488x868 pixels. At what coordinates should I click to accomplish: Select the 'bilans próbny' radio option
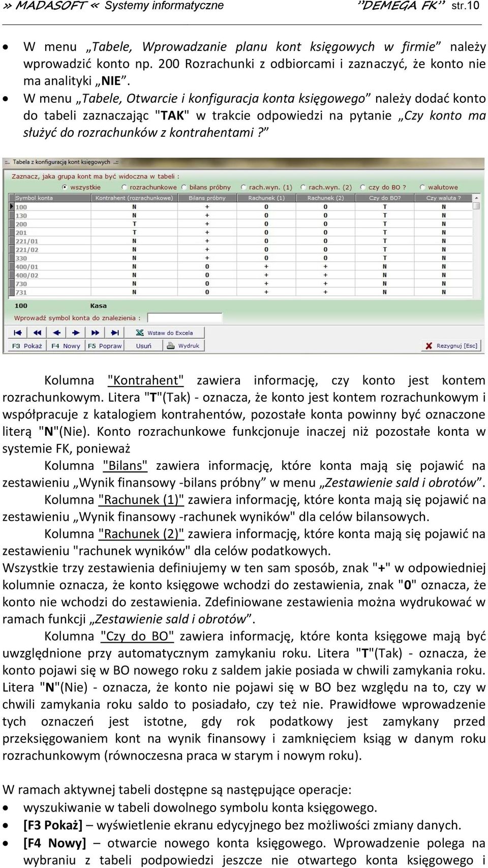pyautogui.click(x=206, y=187)
